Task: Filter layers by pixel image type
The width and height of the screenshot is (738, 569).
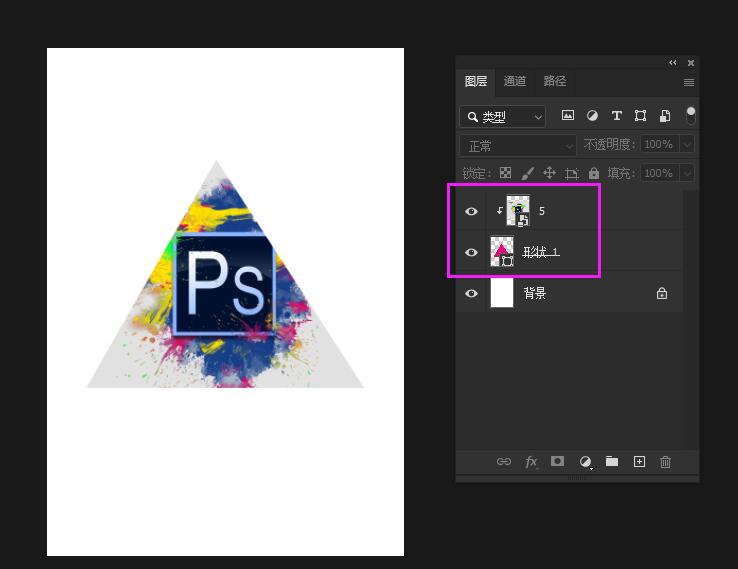Action: click(x=568, y=115)
